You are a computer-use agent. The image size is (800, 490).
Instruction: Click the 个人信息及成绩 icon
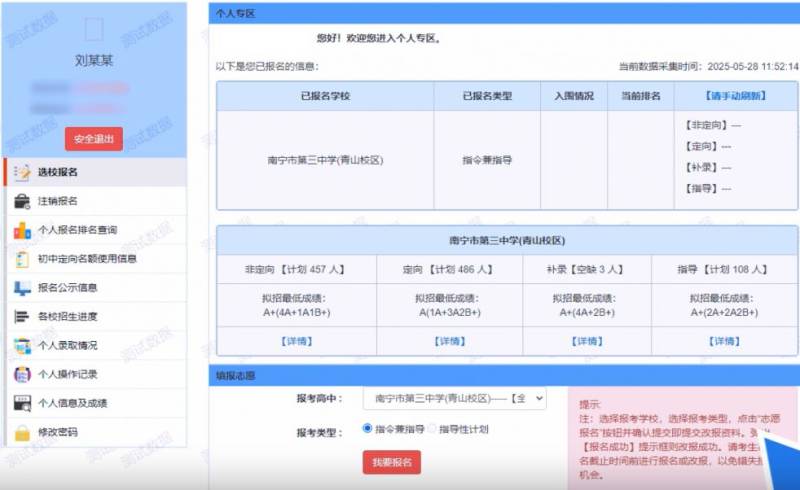21,404
